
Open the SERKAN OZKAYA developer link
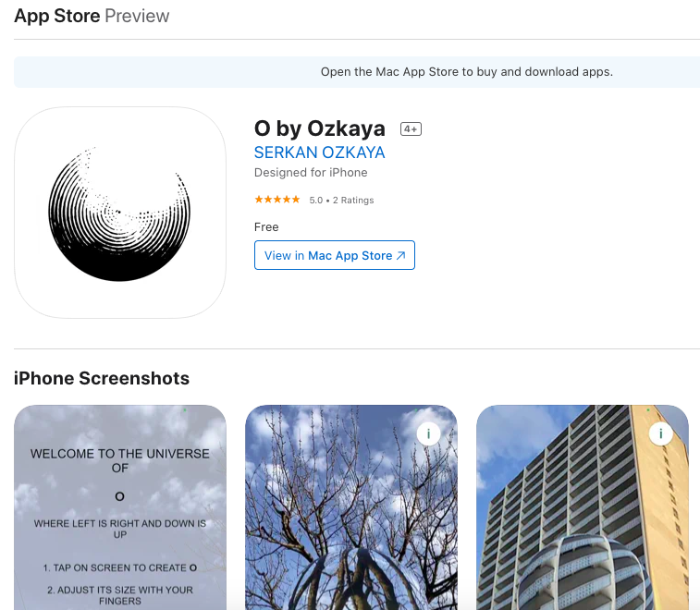(319, 152)
